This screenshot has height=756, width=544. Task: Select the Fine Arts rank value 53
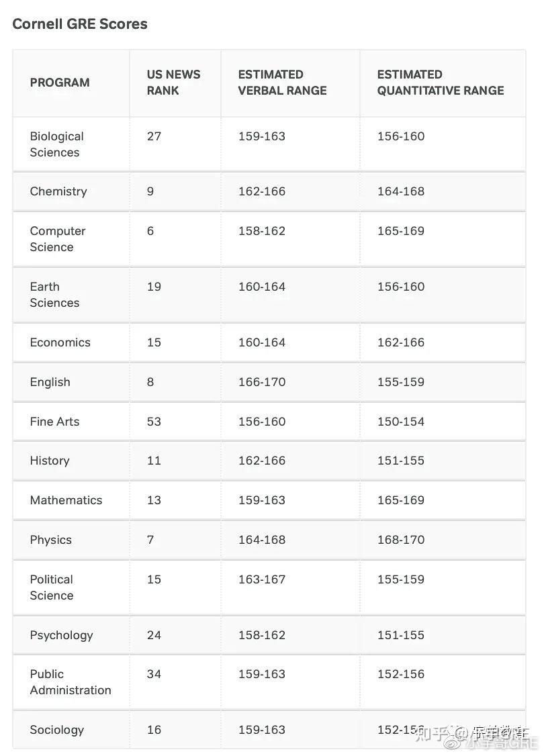pos(154,422)
